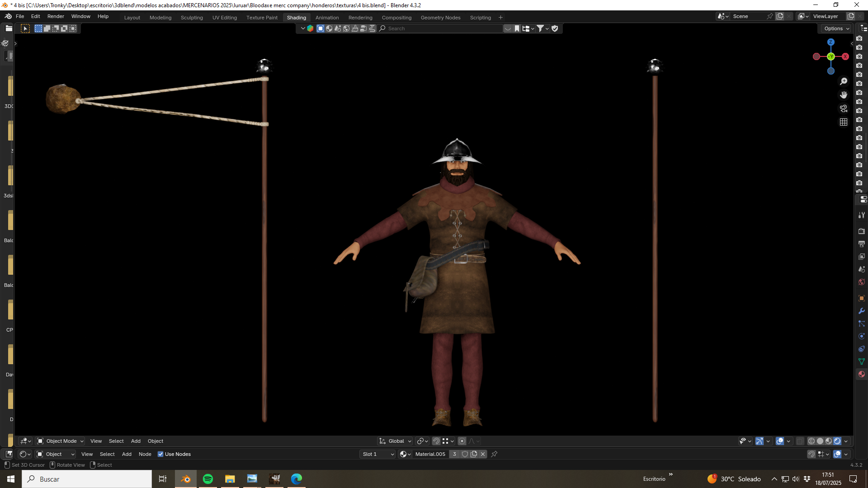Image resolution: width=868 pixels, height=488 pixels.
Task: Toggle the camera view icon
Action: tap(844, 108)
